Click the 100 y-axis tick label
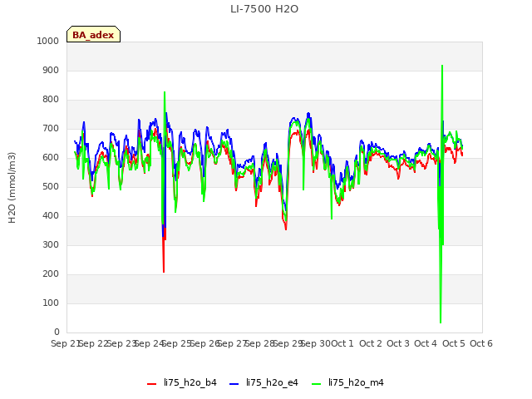Viewport: 532px width, 399px height. tap(51, 303)
